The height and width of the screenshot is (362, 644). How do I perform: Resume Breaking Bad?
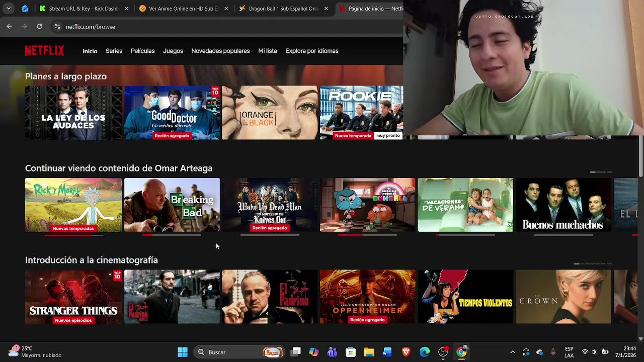pyautogui.click(x=172, y=205)
